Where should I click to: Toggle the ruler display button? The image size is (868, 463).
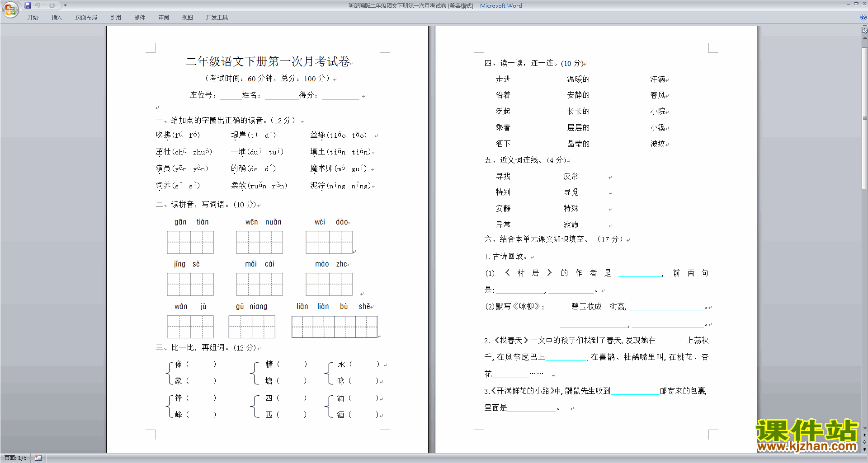(864, 31)
